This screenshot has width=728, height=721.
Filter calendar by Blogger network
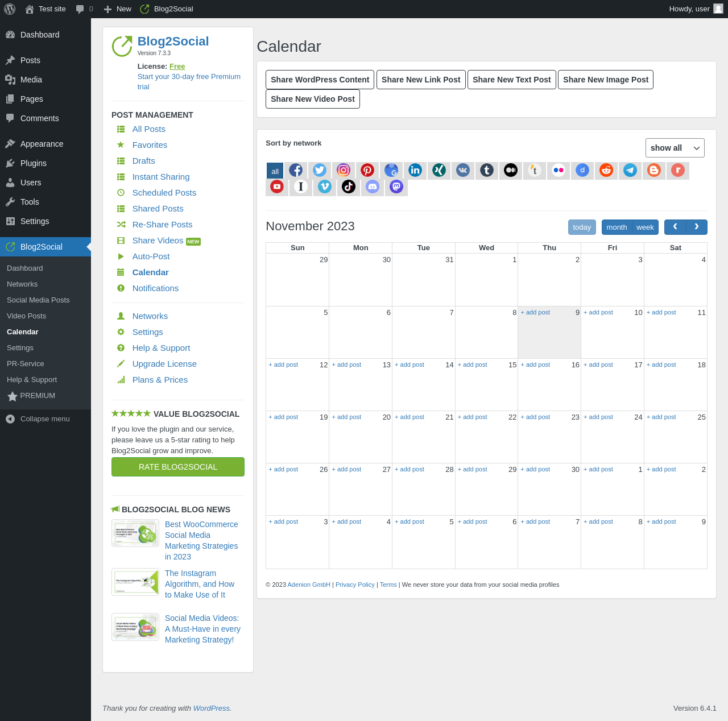pos(654,170)
